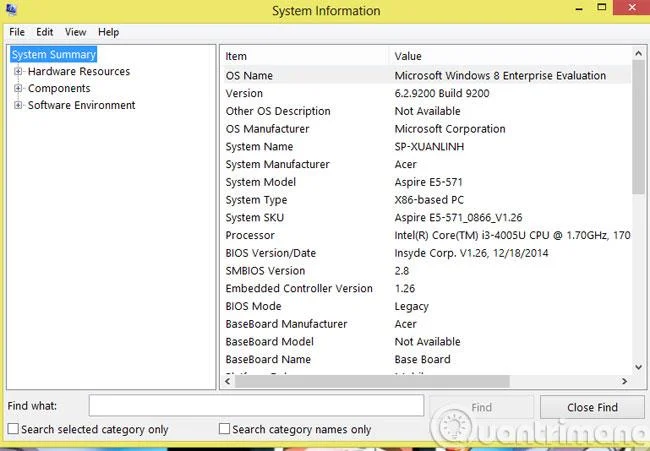
Task: Click the vertical scrollbar down arrow
Action: click(x=638, y=367)
